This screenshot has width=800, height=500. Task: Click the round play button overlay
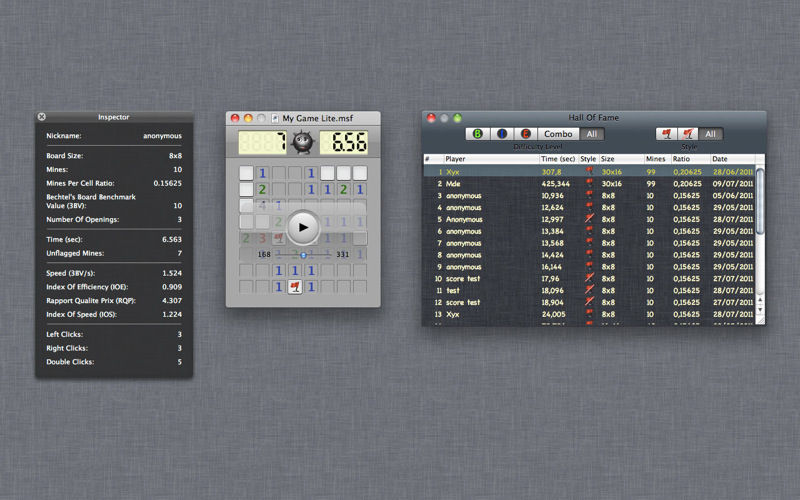click(303, 228)
